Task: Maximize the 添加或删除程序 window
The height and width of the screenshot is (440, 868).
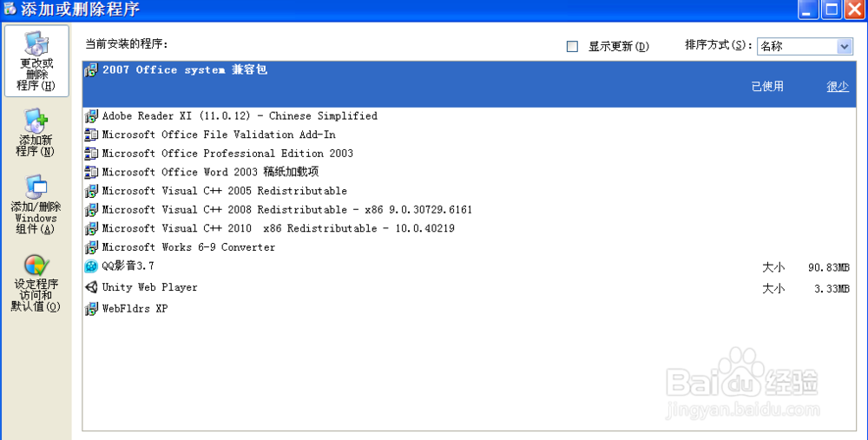Action: 832,10
